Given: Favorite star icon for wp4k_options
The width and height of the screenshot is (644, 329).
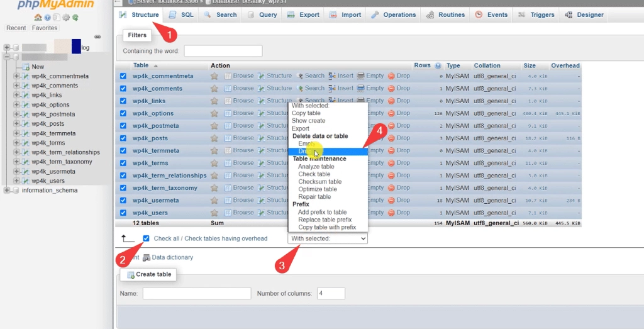Looking at the screenshot, I should click(x=214, y=113).
